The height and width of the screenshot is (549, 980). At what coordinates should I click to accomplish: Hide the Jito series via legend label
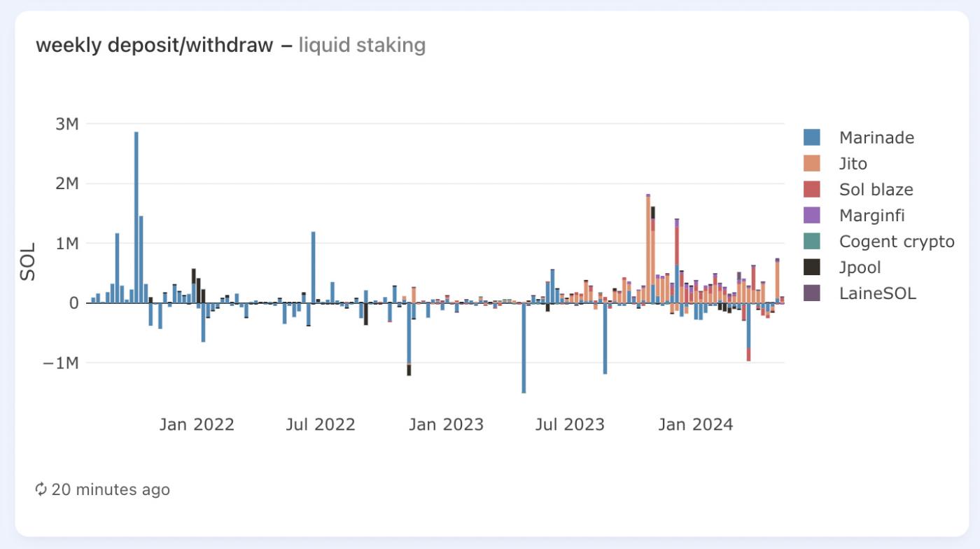click(853, 163)
